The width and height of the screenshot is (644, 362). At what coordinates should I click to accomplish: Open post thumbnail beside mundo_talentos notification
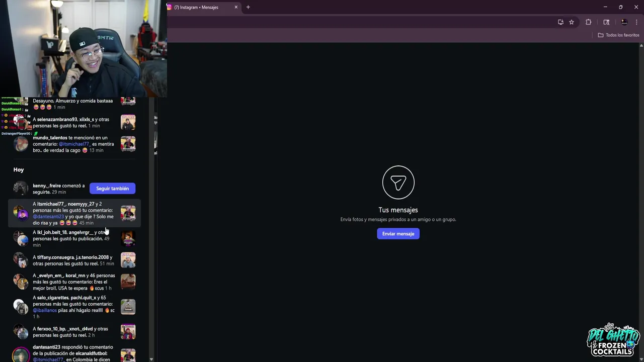128,144
